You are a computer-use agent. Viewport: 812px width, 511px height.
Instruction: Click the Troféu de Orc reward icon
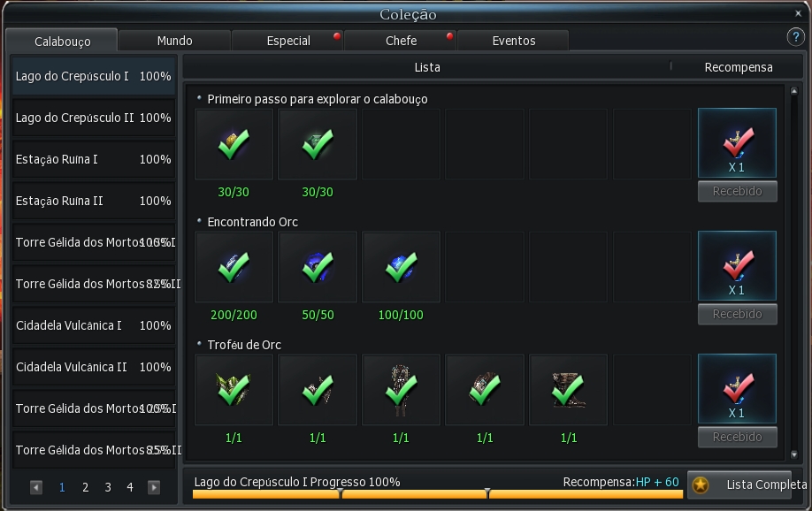click(x=737, y=389)
